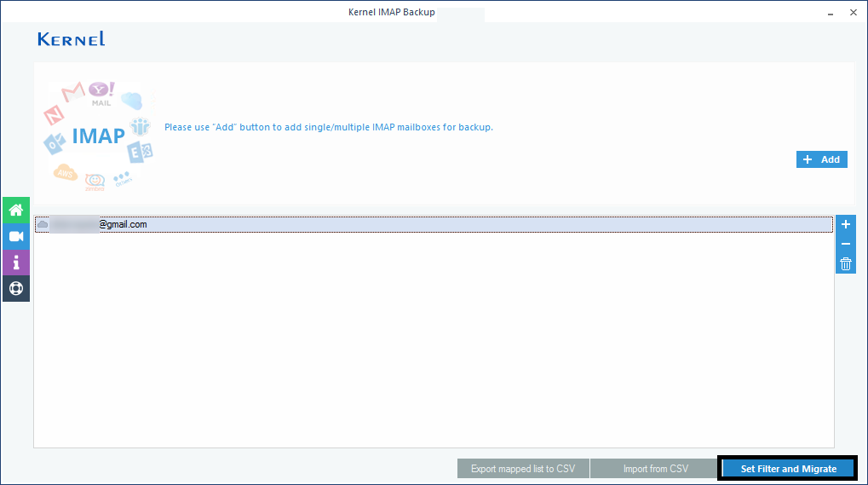The width and height of the screenshot is (868, 485).
Task: Click Set Filter and Migrate button
Action: click(x=788, y=469)
